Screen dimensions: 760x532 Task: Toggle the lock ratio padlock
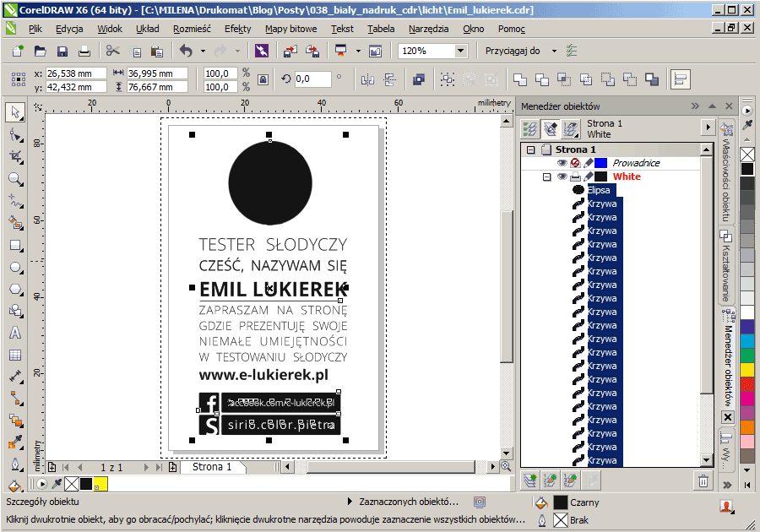[x=263, y=79]
